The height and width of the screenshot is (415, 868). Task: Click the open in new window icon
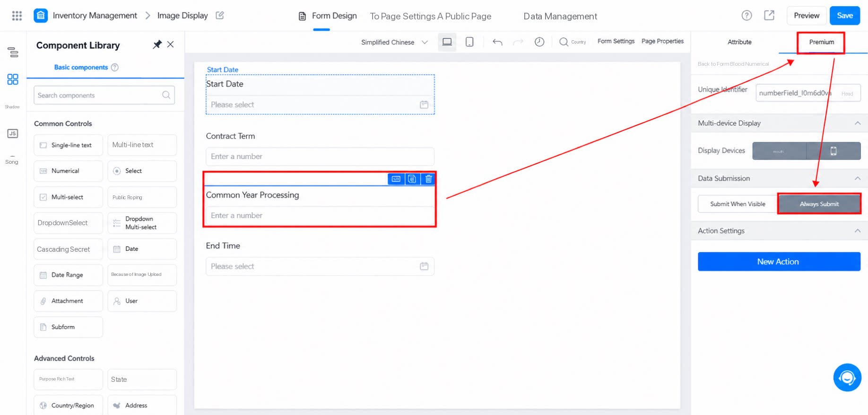[x=769, y=16]
